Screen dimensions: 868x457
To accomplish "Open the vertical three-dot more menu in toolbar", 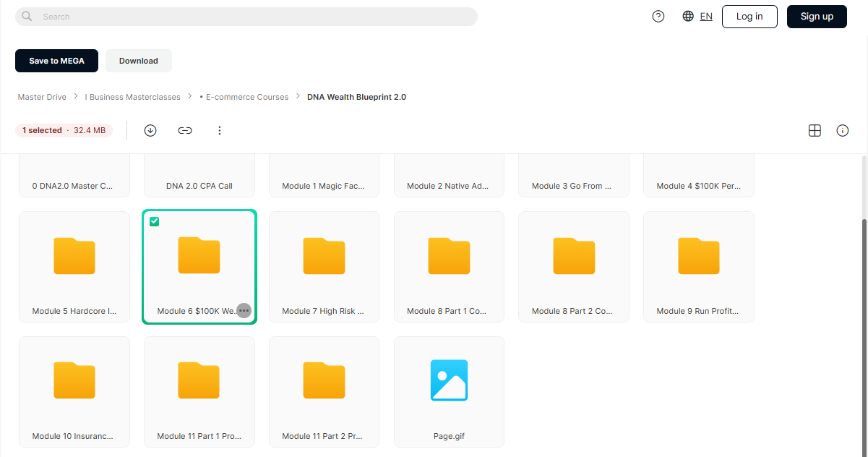I will point(220,131).
